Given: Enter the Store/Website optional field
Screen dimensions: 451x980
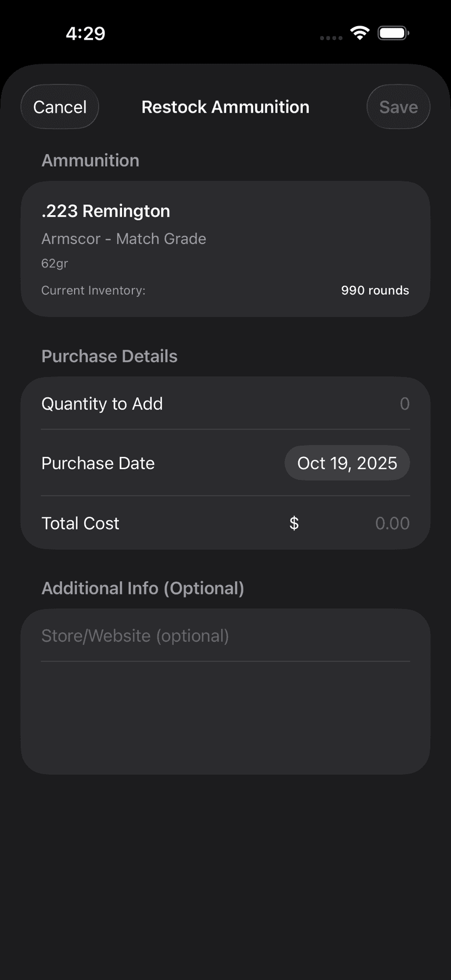Looking at the screenshot, I should pyautogui.click(x=225, y=636).
